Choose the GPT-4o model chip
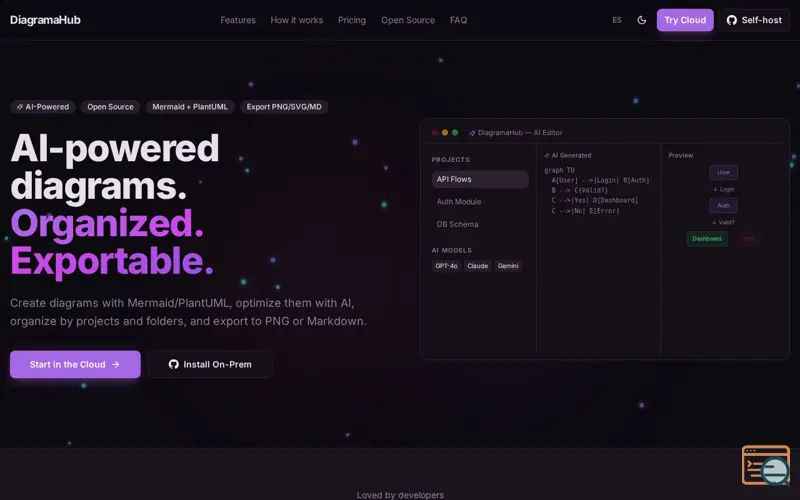The image size is (800, 500). tap(446, 266)
